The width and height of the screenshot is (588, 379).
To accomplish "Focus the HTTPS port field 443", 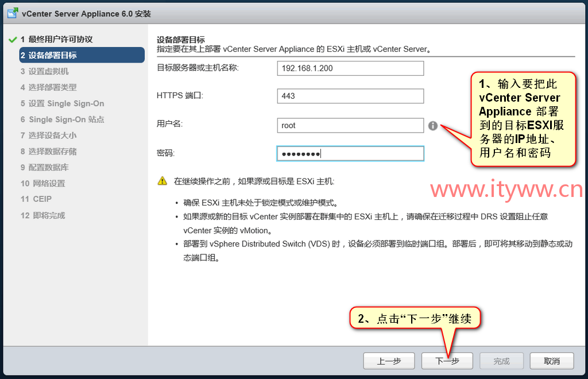I will tap(351, 96).
